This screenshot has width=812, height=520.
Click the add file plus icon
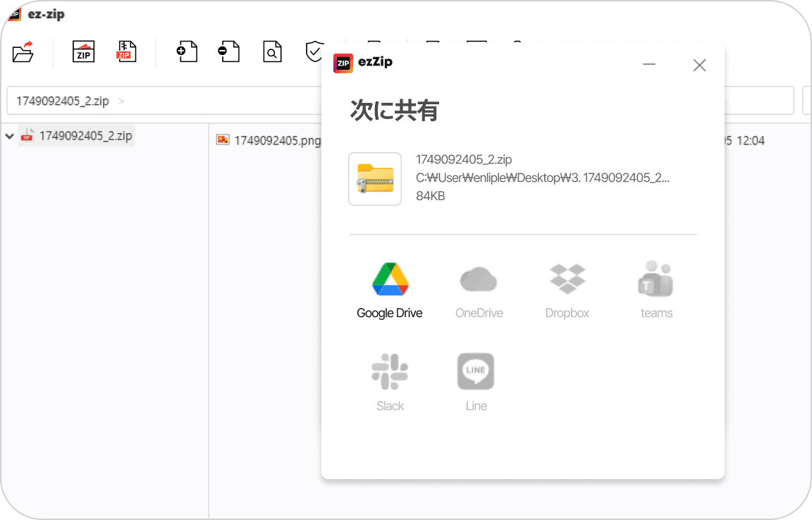(x=187, y=52)
